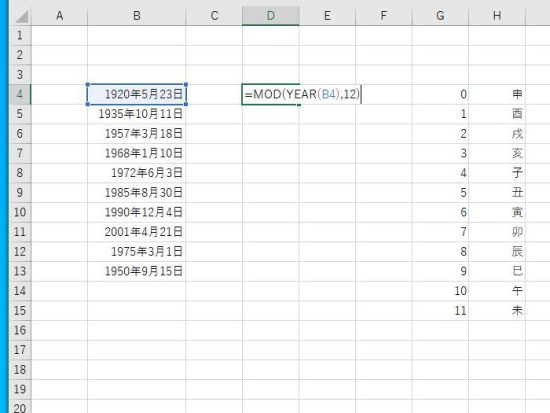Select row 19 header
The image size is (550, 413).
click(x=20, y=389)
